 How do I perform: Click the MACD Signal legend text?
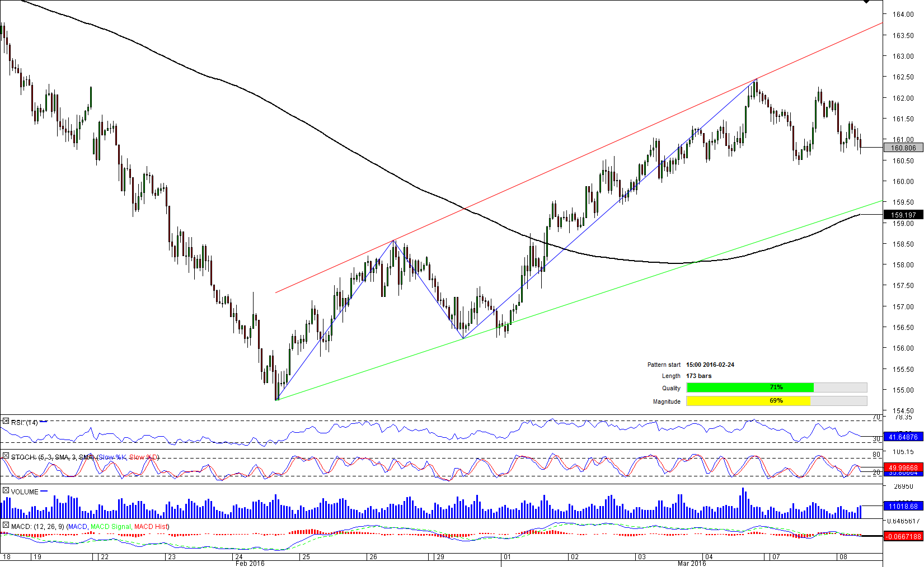pyautogui.click(x=111, y=527)
